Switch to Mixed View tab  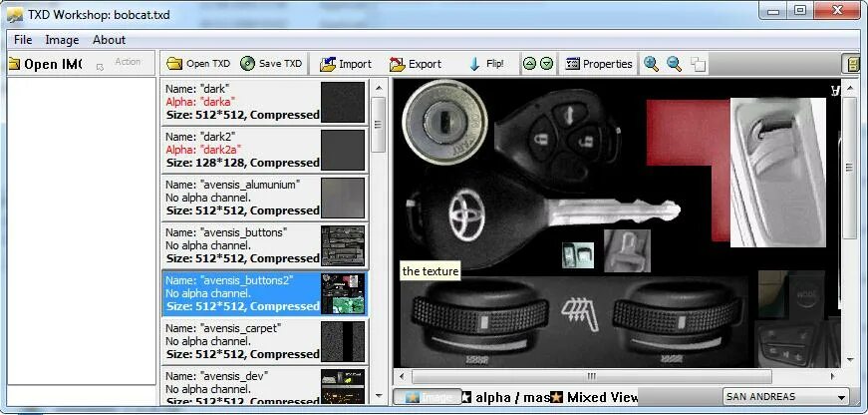click(595, 397)
